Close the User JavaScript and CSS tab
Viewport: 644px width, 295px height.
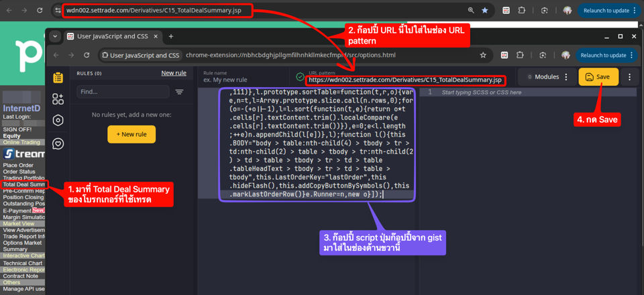(x=156, y=36)
